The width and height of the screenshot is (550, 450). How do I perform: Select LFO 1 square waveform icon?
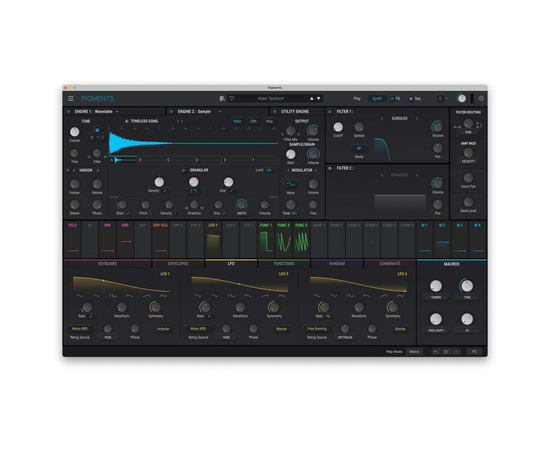[113, 296]
